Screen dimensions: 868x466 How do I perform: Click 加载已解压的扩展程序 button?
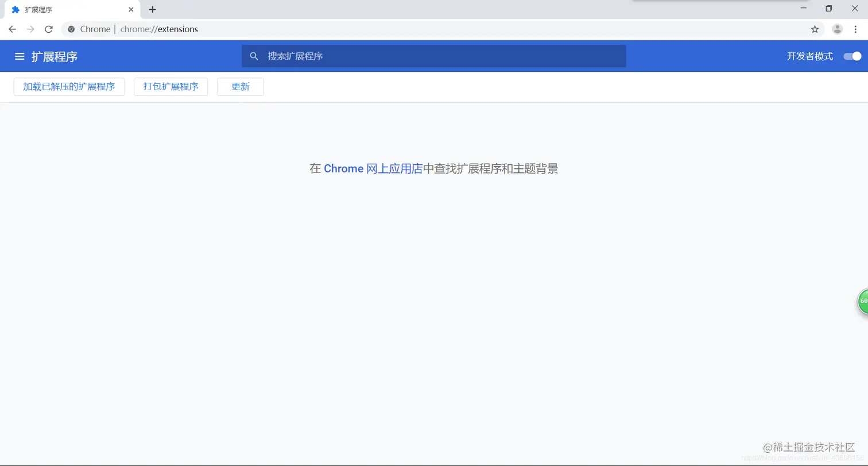pos(69,86)
